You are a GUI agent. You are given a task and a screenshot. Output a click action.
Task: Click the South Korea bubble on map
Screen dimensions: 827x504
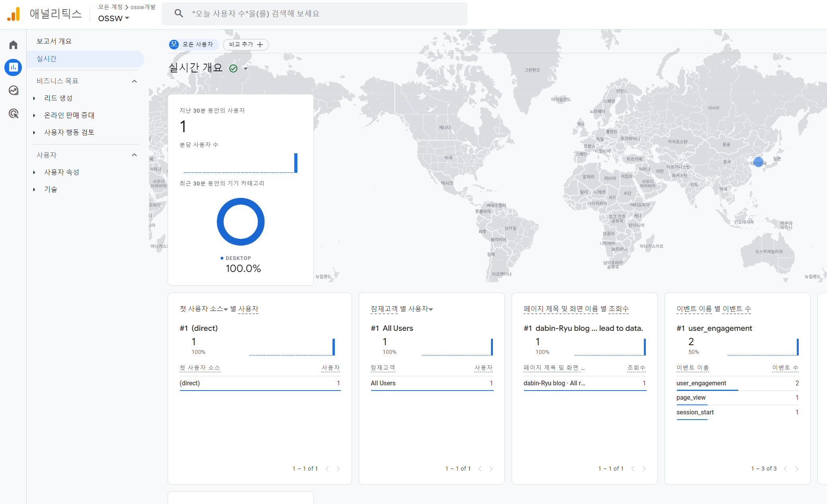758,162
